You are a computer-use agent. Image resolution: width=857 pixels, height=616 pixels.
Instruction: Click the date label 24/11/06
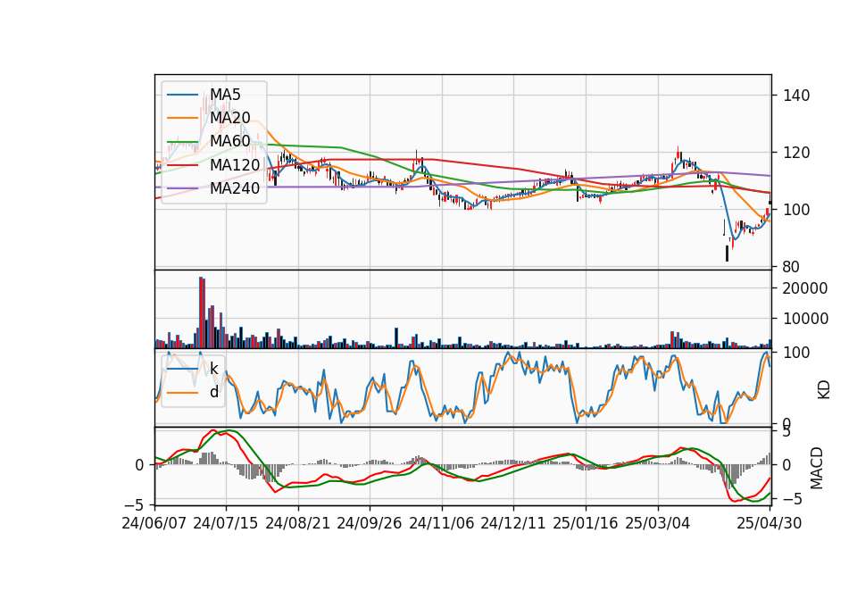tap(442, 523)
